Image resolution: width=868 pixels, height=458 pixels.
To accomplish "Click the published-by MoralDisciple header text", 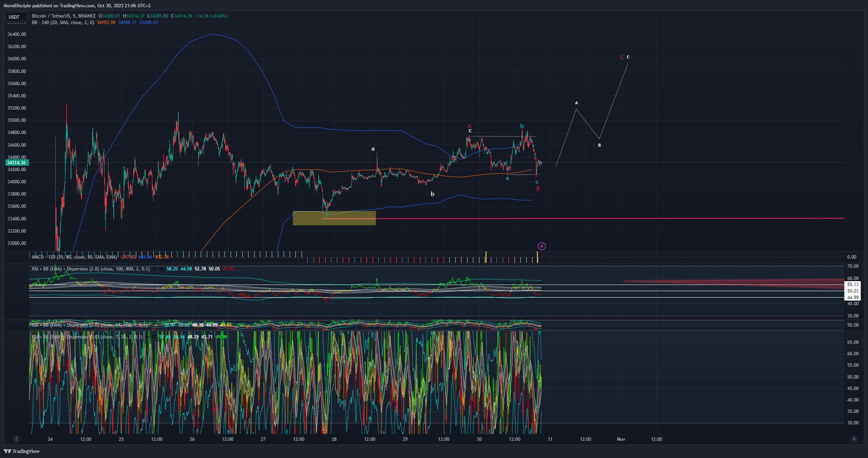I will coord(77,6).
